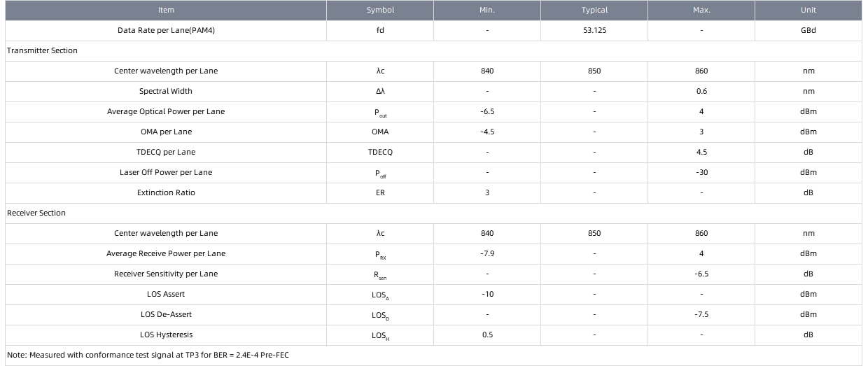
Task: Select the Extinction Ratio item cell
Action: 166,193
